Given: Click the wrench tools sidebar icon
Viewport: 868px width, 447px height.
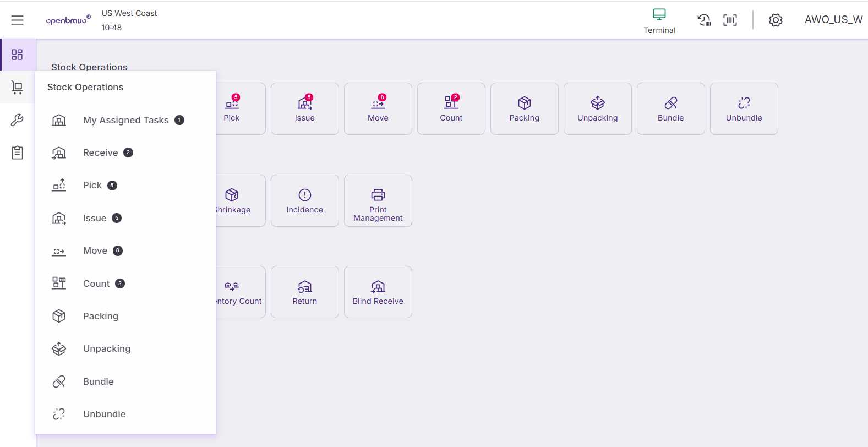Looking at the screenshot, I should tap(18, 120).
